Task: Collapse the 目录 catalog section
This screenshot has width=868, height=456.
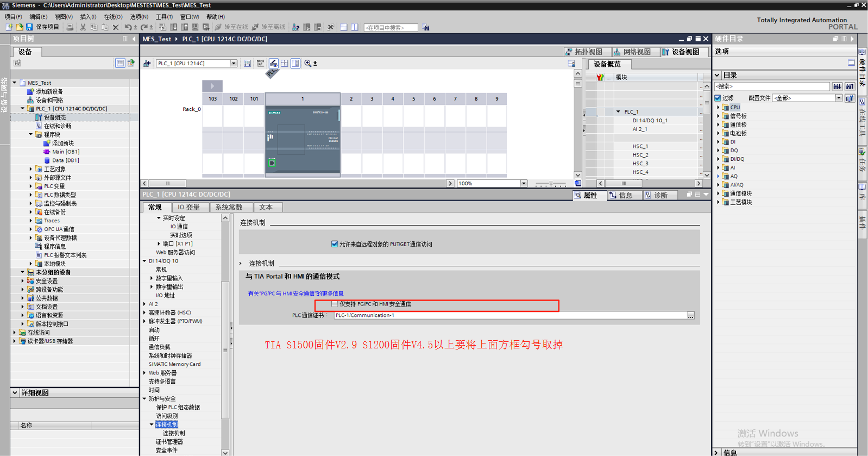Action: 718,76
